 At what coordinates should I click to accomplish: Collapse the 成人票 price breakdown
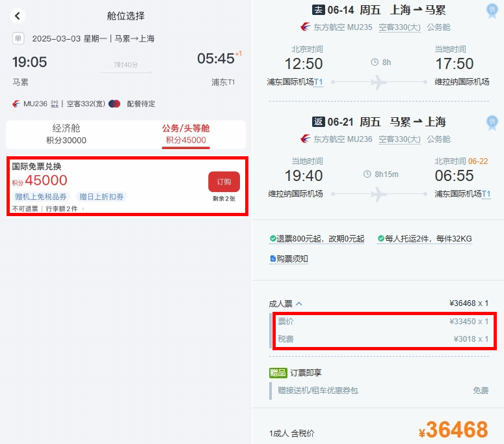(299, 304)
